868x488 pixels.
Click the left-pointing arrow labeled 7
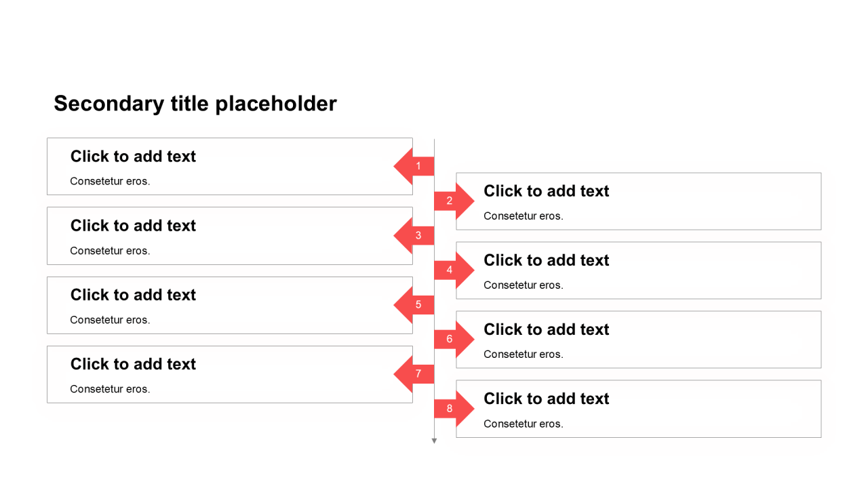coord(416,373)
